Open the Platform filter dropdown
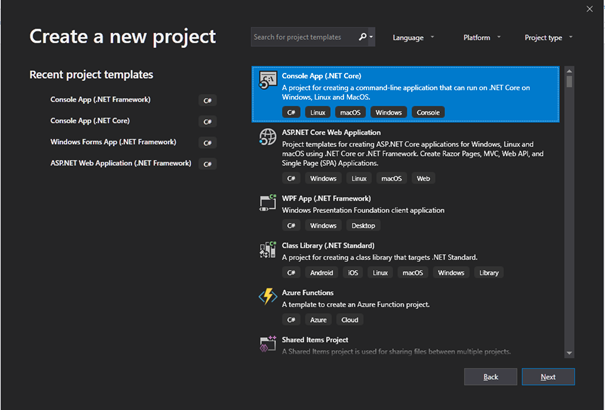Image resolution: width=605 pixels, height=410 pixels. (x=482, y=37)
